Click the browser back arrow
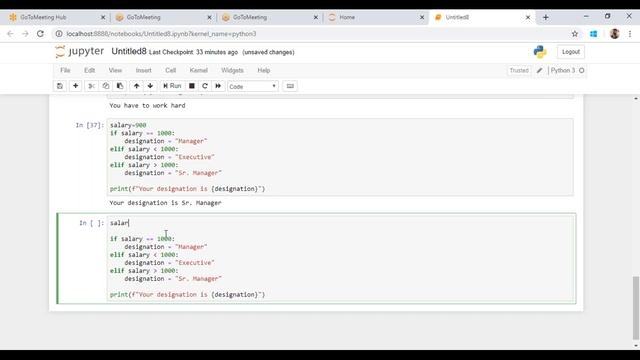Screen dimensions: 640x360 [10, 34]
